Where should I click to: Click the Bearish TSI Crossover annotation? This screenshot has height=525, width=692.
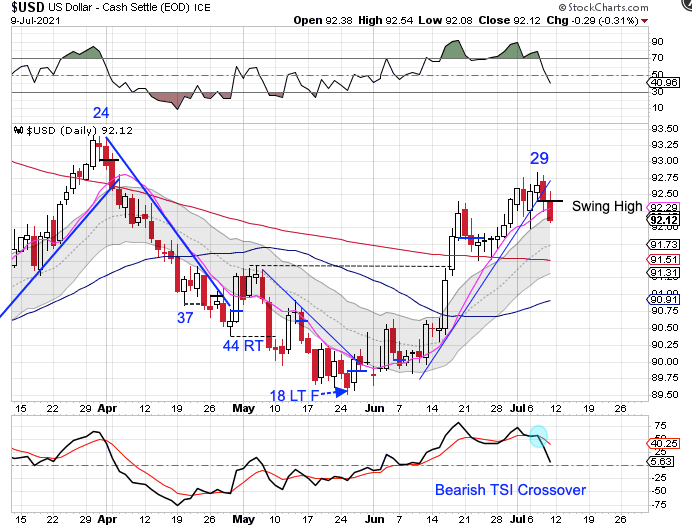point(509,490)
